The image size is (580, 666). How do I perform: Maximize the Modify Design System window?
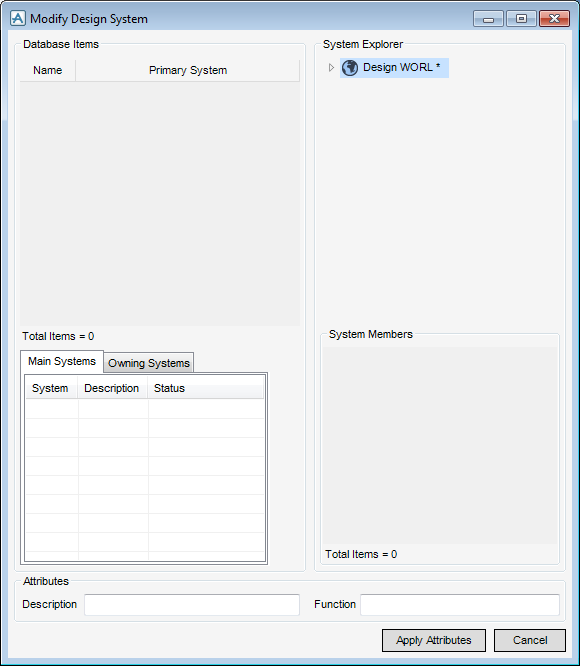521,19
